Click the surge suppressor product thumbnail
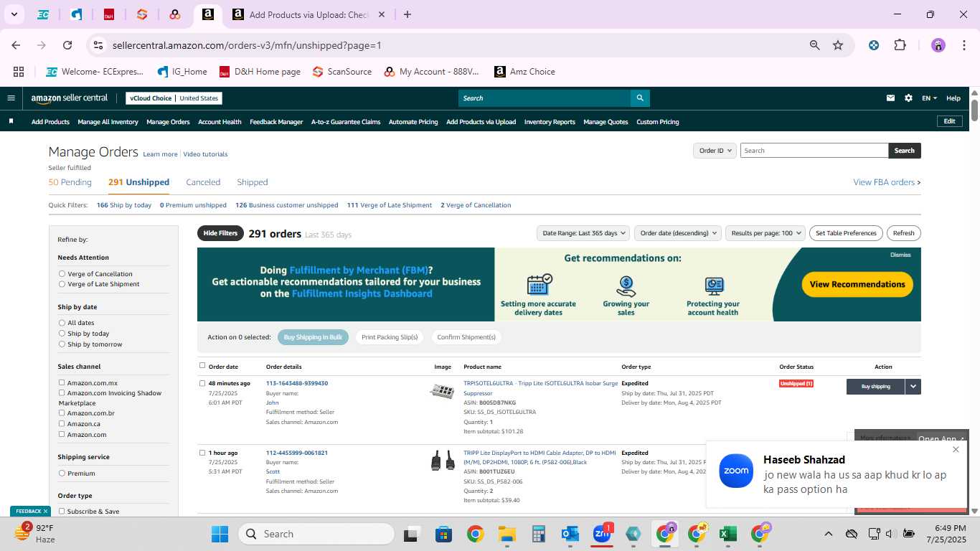This screenshot has width=980, height=551. pyautogui.click(x=443, y=391)
